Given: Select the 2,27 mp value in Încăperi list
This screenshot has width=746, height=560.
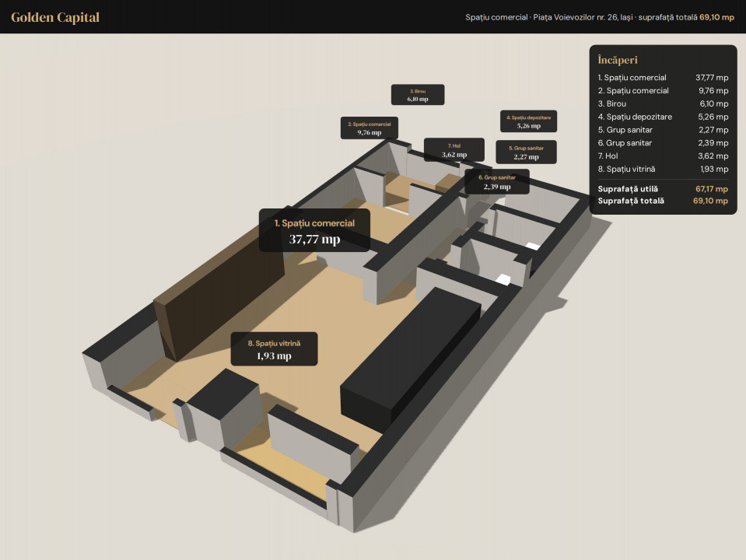Looking at the screenshot, I should (x=713, y=130).
